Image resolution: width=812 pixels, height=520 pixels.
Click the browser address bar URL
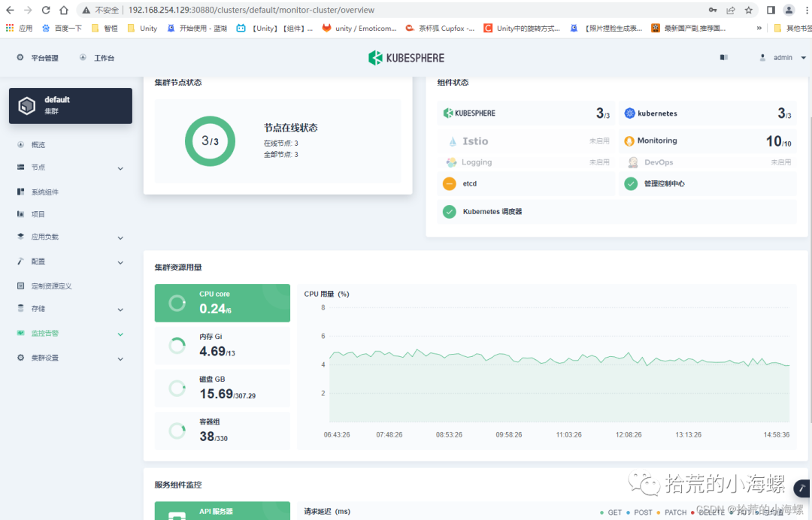coord(251,10)
